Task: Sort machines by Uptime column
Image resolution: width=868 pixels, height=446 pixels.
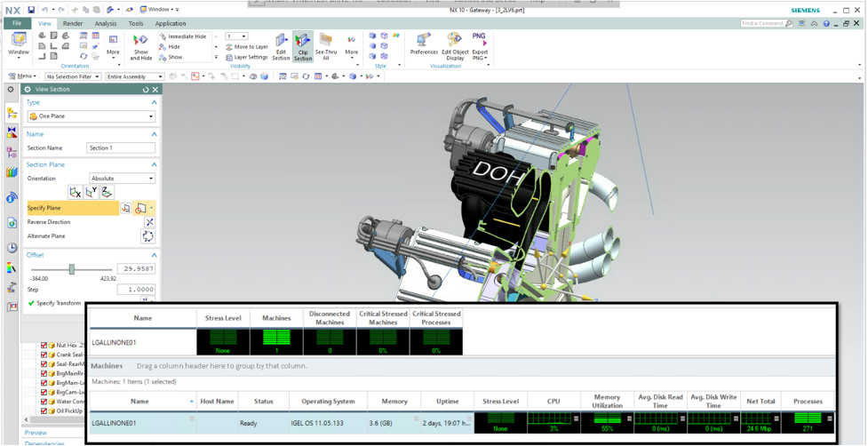Action: pos(447,402)
